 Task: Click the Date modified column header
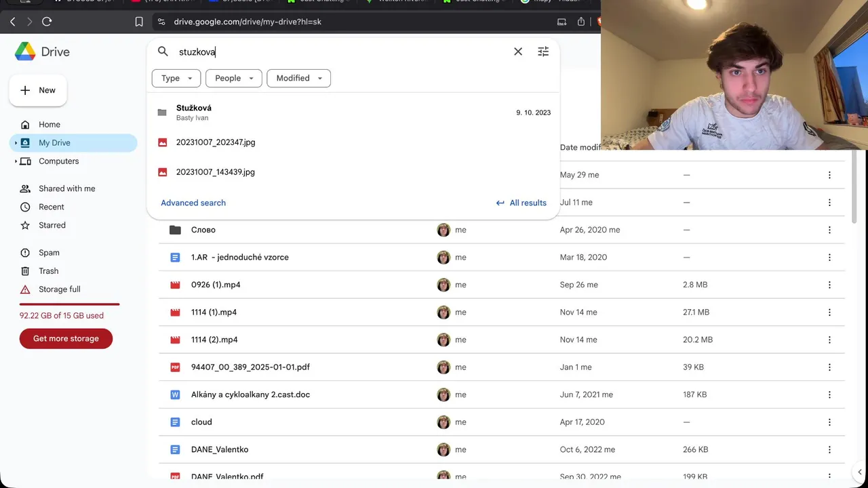[x=580, y=147]
